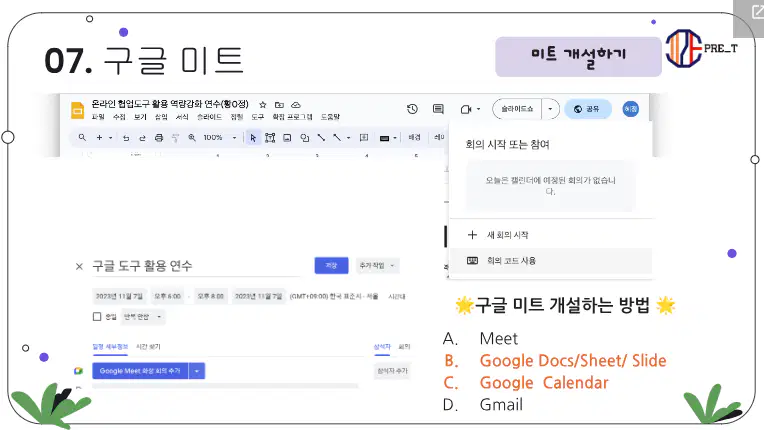Click the insert shape icon

(x=305, y=138)
